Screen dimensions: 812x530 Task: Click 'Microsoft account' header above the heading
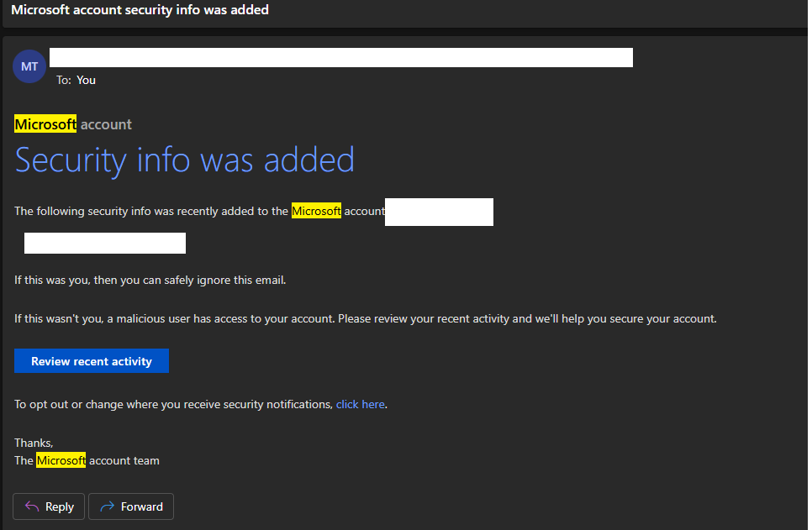point(73,124)
